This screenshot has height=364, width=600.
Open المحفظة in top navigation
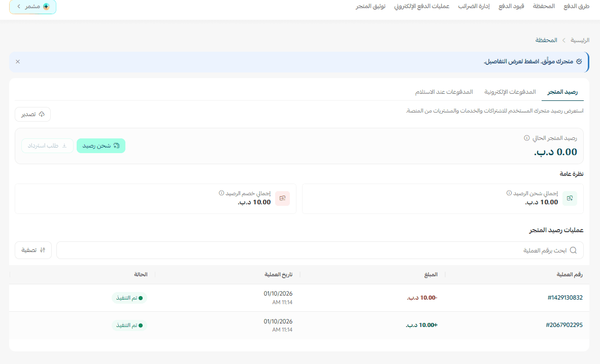click(544, 7)
